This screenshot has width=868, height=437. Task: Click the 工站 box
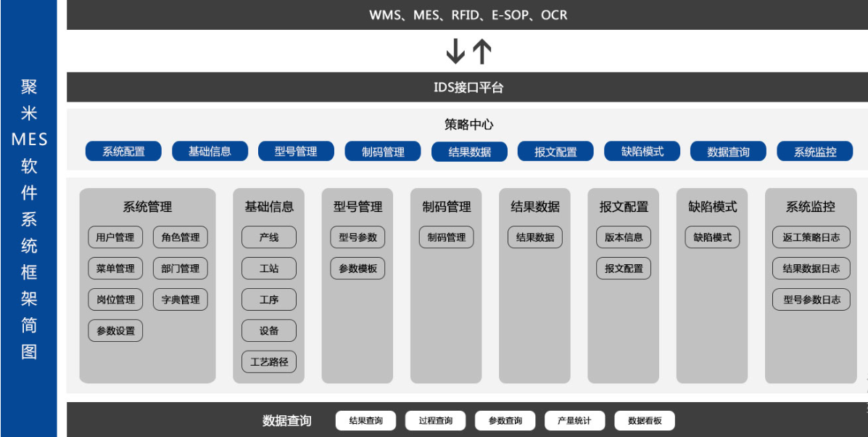click(x=269, y=269)
